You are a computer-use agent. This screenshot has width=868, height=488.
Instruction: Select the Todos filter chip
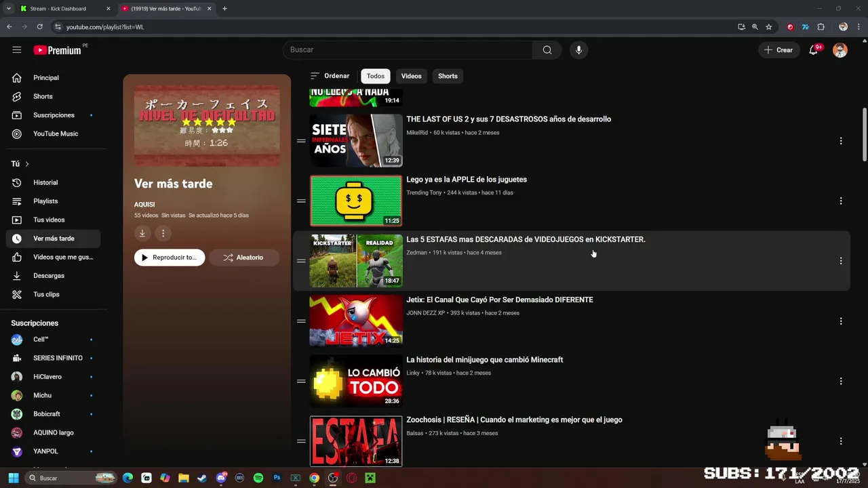tap(376, 76)
